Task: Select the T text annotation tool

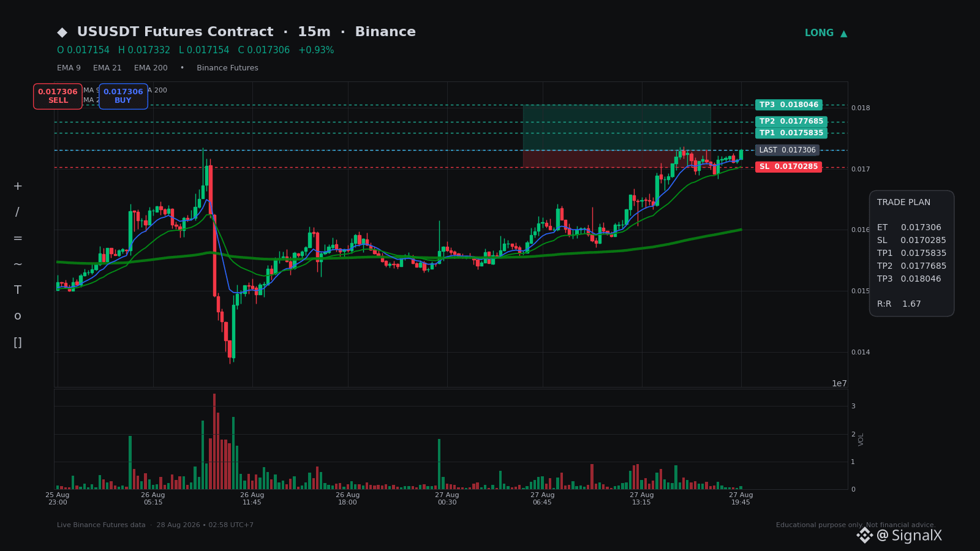Action: (18, 290)
